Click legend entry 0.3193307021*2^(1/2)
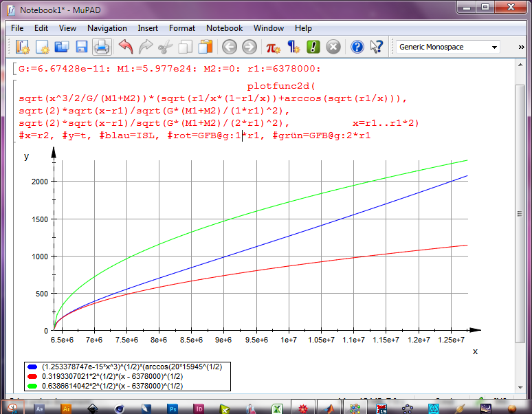 112,376
